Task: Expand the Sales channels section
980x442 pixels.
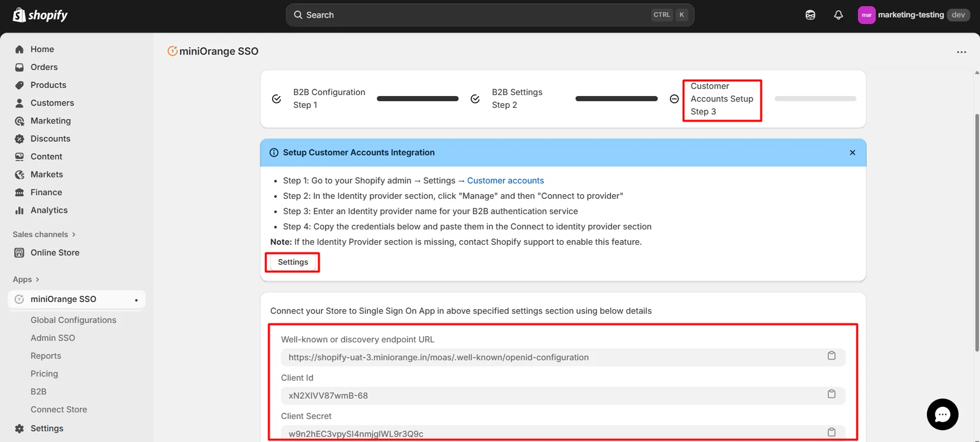Action: click(44, 234)
